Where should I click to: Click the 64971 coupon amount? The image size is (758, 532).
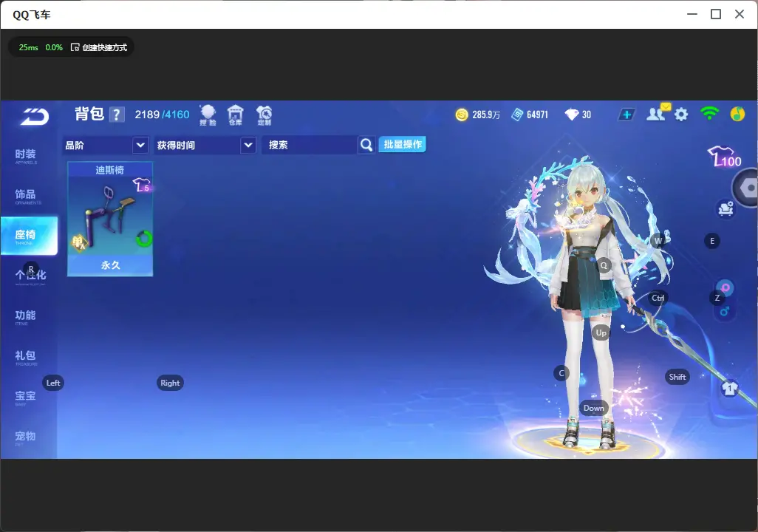538,115
